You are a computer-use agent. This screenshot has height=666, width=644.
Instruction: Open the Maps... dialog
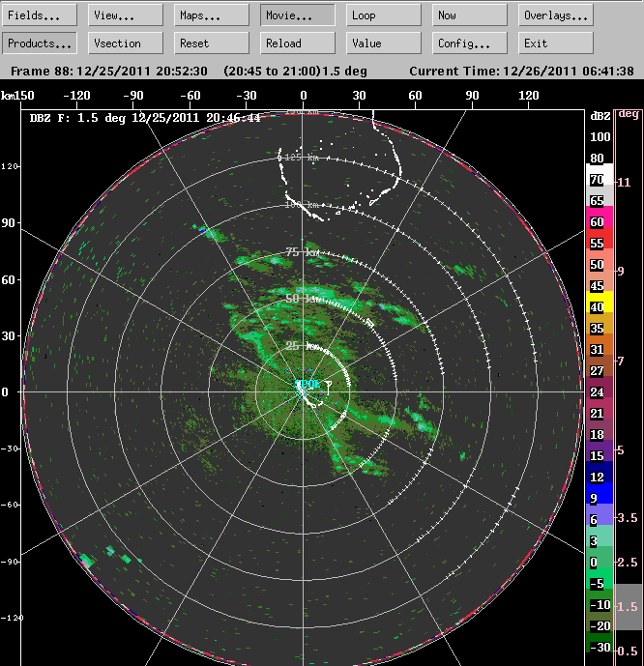coord(212,15)
